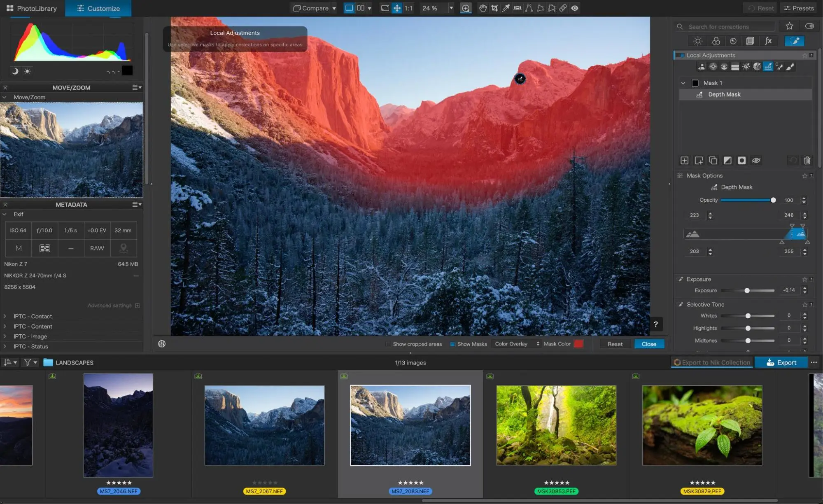Collapse the Mask 1 group

click(x=683, y=83)
